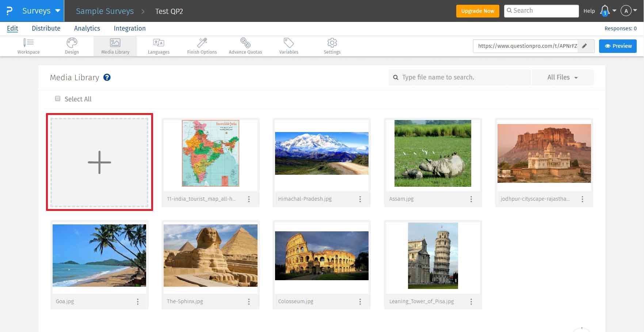Select the Assam rhino thumbnail
Image resolution: width=644 pixels, height=332 pixels.
[432, 153]
